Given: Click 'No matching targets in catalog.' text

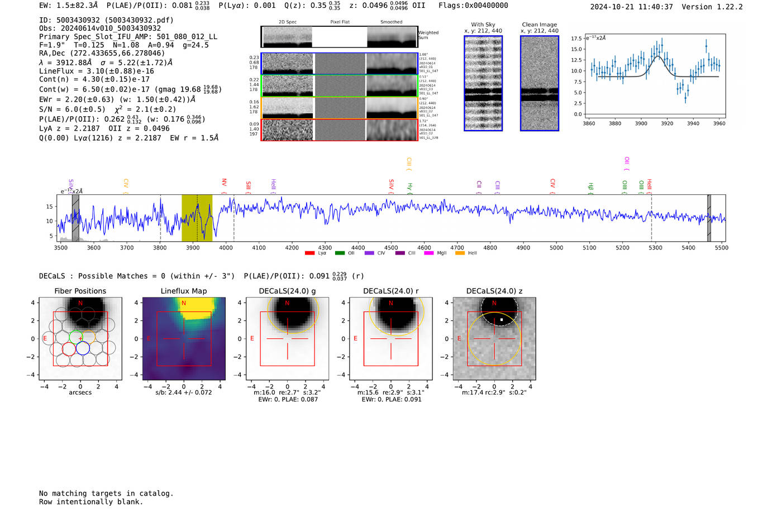Looking at the screenshot, I should click(x=106, y=493).
